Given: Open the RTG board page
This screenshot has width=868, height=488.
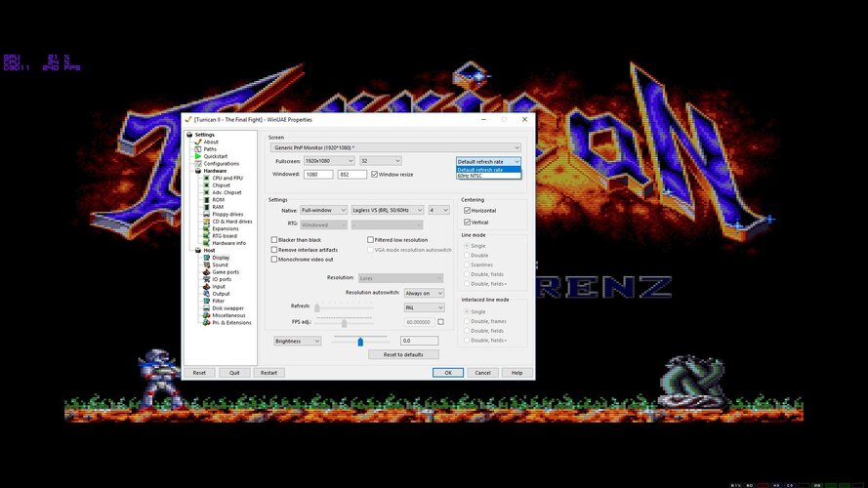Looking at the screenshot, I should (x=225, y=235).
